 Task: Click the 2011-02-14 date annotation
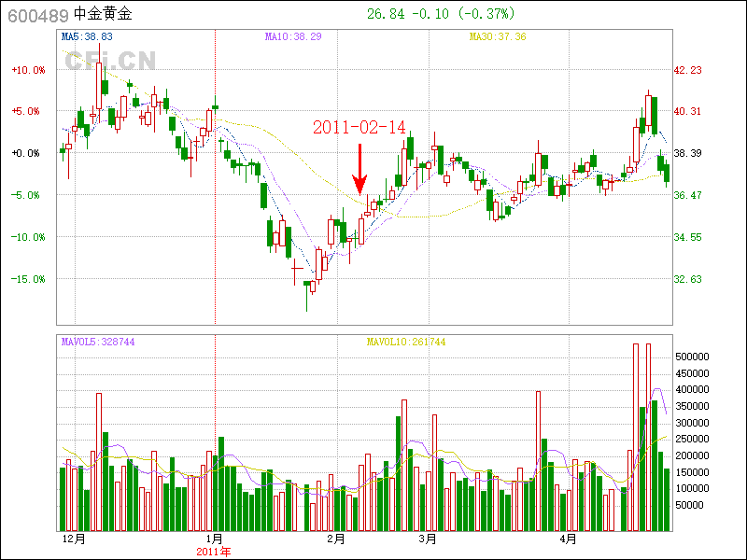pos(359,128)
